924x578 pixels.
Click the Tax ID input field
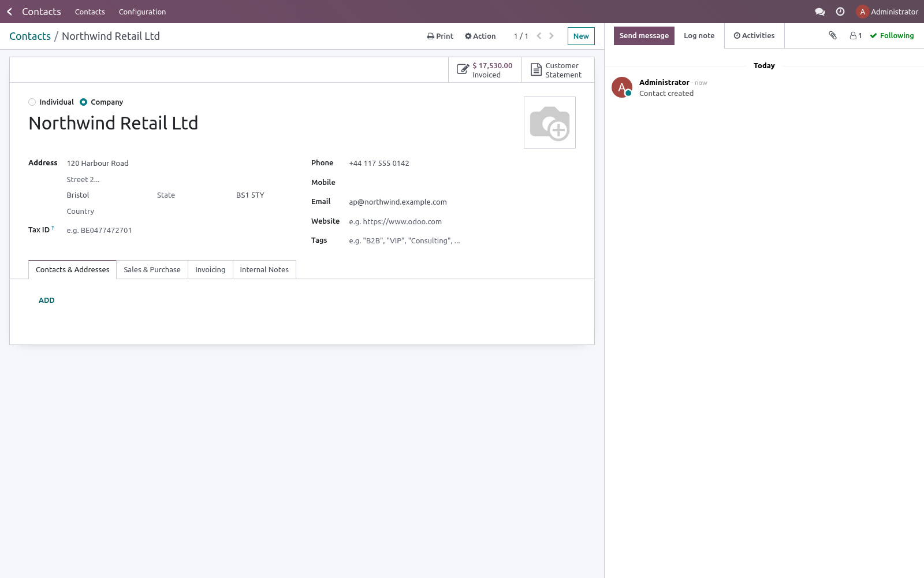[x=179, y=231]
